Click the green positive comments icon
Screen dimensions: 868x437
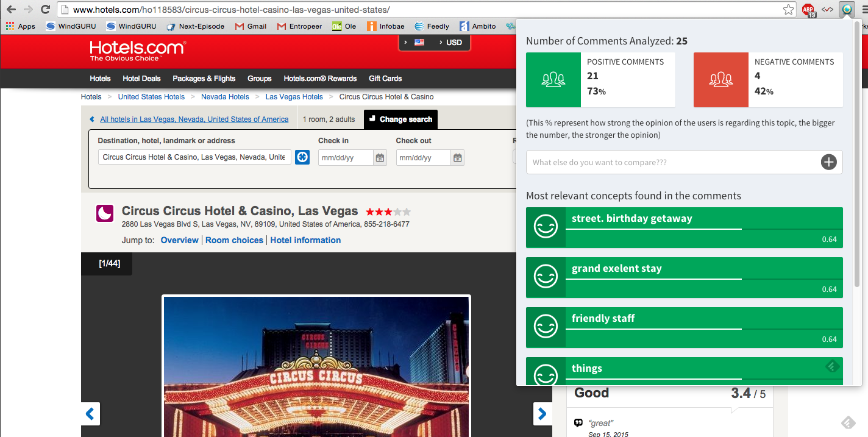click(x=553, y=80)
